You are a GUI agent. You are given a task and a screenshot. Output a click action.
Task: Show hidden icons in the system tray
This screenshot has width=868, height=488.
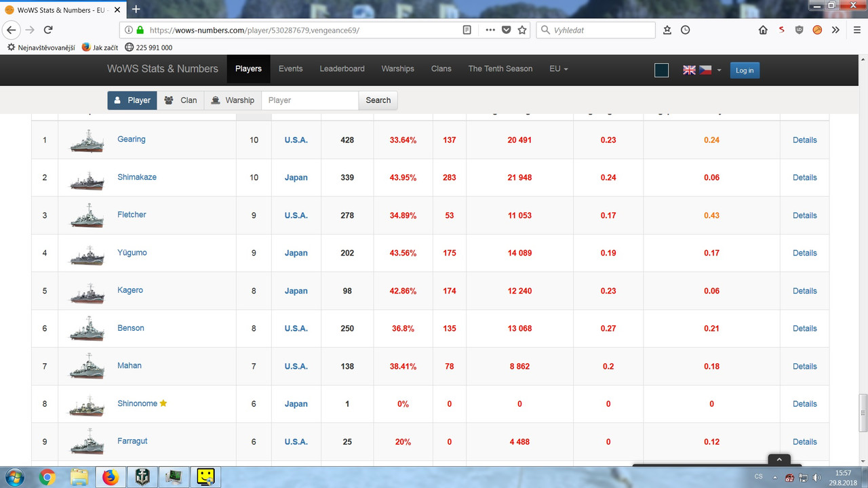point(776,477)
